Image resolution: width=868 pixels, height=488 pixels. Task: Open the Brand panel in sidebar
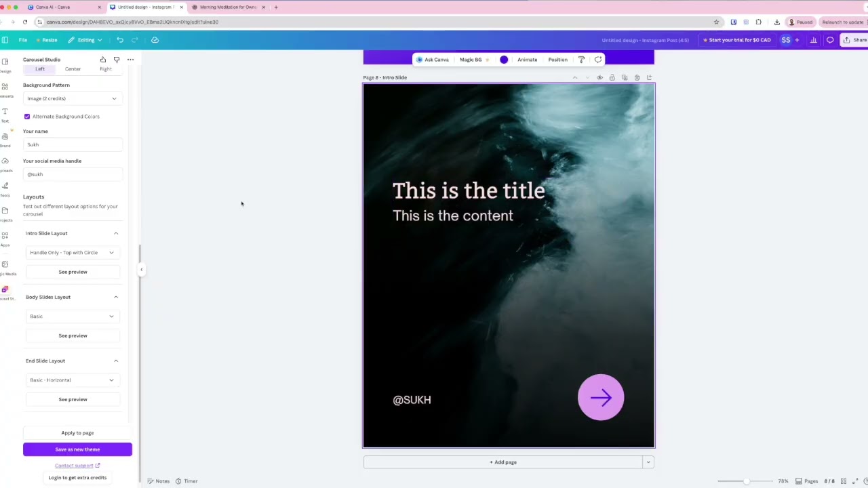5,139
